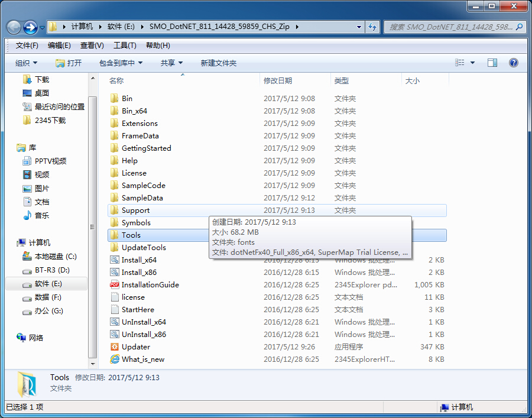Select the license text file icon

tap(115, 297)
